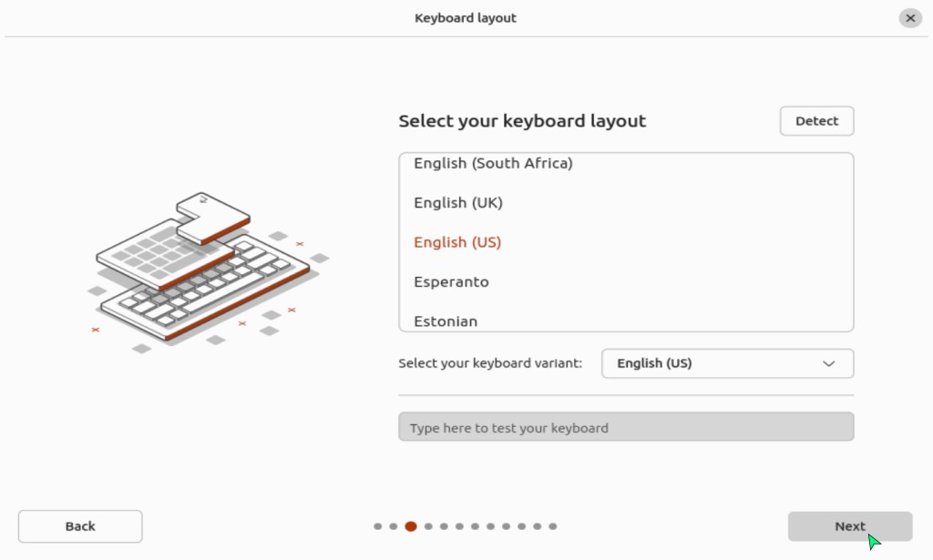Click the 'Select your keyboard variant' label
933x560 pixels.
(490, 363)
